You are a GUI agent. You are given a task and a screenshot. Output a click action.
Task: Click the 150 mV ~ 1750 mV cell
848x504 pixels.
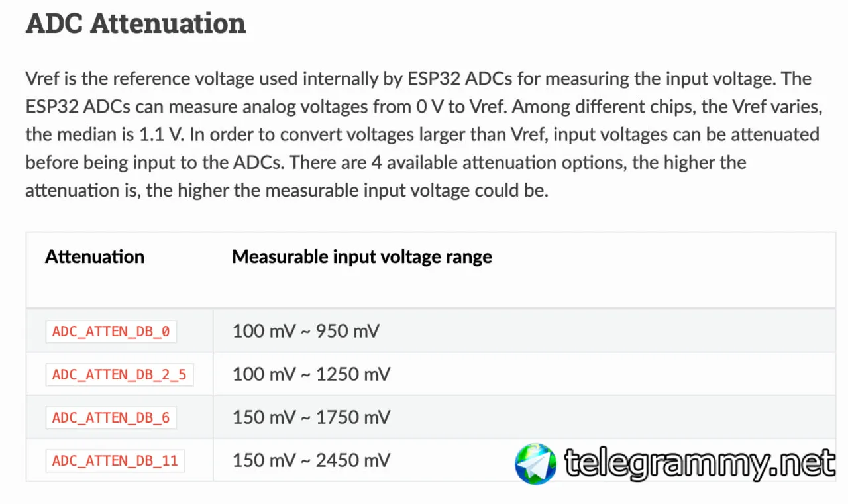[311, 417]
